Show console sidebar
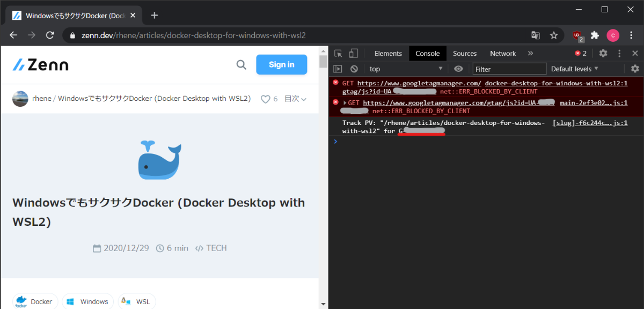 click(x=338, y=69)
